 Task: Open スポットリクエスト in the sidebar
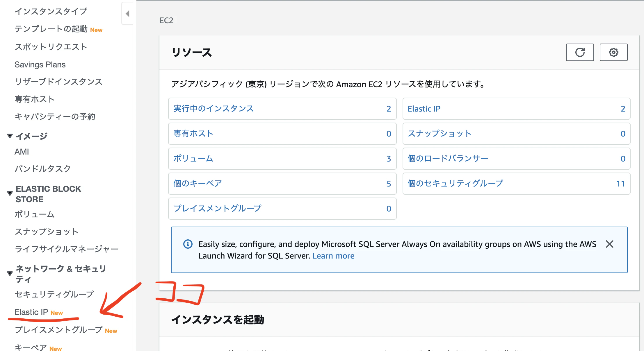tap(51, 47)
